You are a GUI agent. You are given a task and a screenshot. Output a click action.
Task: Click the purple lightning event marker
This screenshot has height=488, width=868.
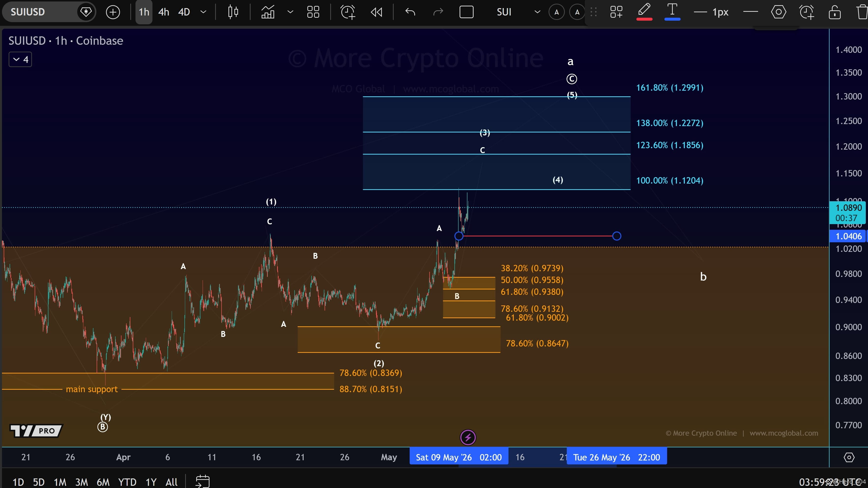468,437
